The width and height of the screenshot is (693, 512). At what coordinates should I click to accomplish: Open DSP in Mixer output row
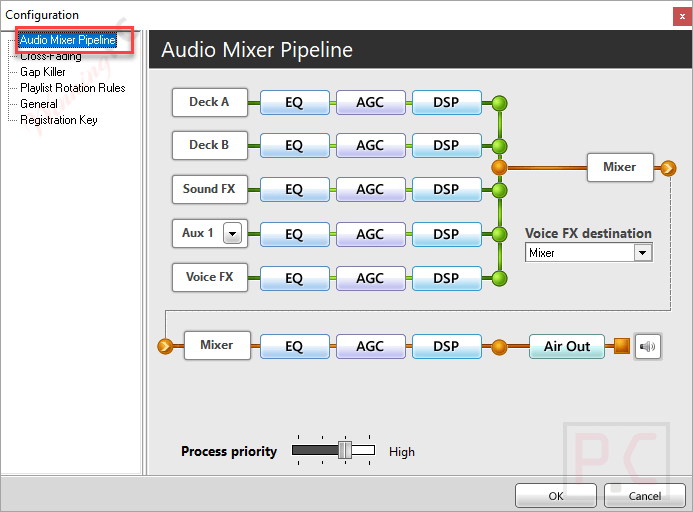point(446,346)
